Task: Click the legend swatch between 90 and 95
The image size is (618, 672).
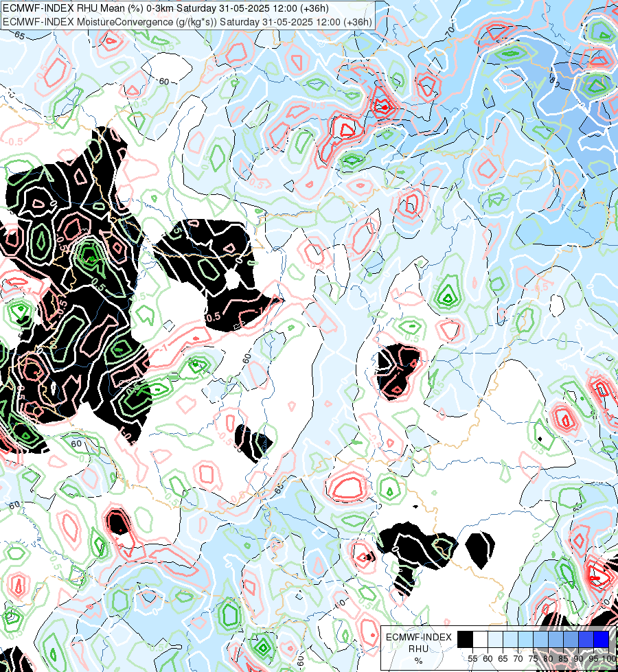Action: (x=586, y=639)
